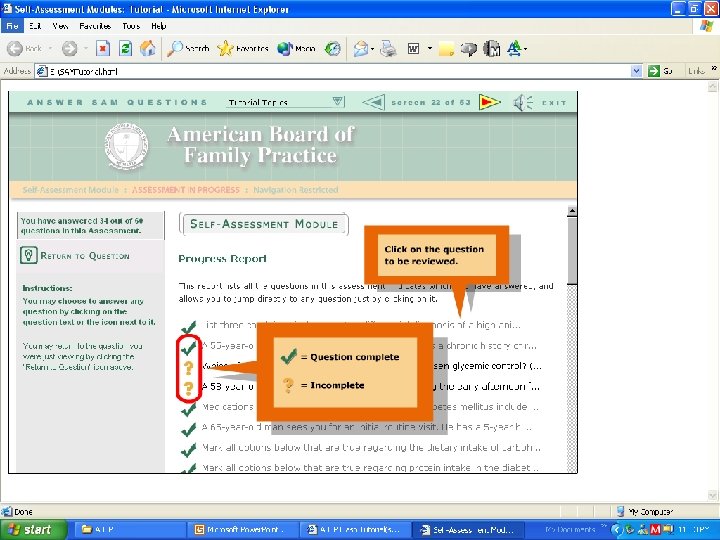Stop page loading with the red X icon
Image resolution: width=720 pixels, height=540 pixels.
tap(103, 48)
